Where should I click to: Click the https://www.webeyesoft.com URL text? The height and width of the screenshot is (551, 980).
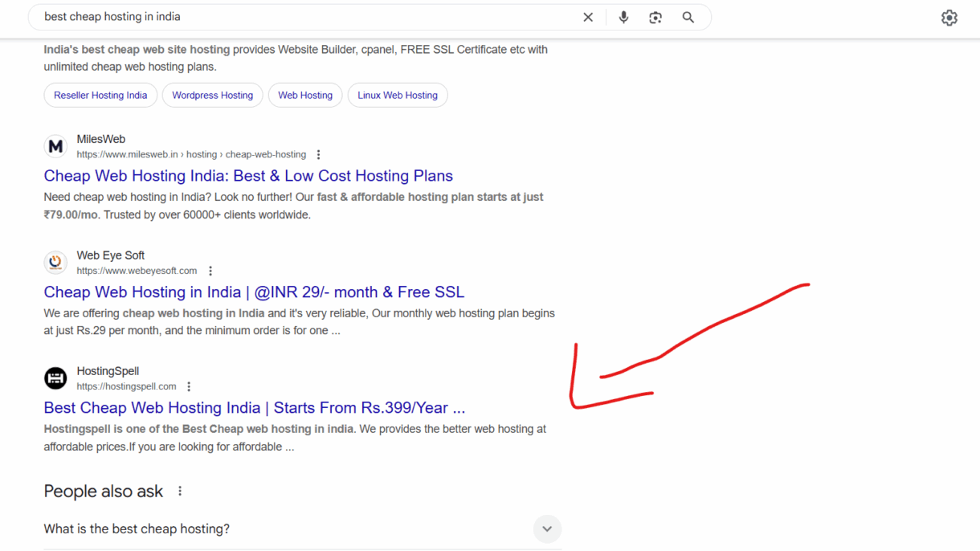(137, 271)
